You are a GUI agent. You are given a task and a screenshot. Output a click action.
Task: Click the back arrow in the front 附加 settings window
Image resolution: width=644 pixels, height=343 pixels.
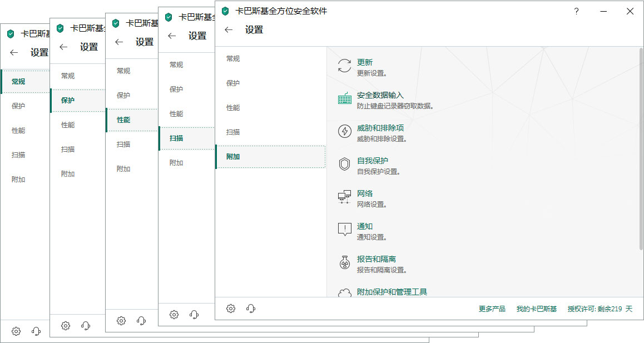coord(229,29)
